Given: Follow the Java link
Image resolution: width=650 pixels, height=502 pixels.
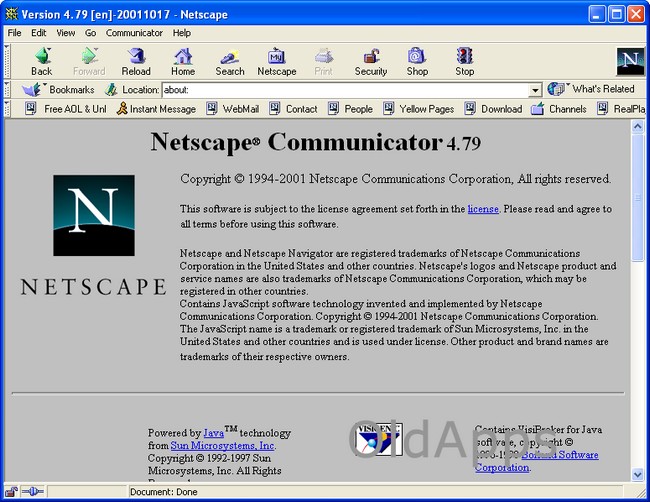Looking at the screenshot, I should click(x=213, y=433).
